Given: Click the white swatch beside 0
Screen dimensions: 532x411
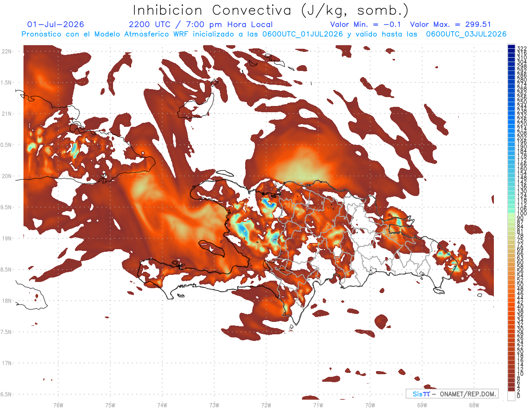Looking at the screenshot, I should click(511, 396).
